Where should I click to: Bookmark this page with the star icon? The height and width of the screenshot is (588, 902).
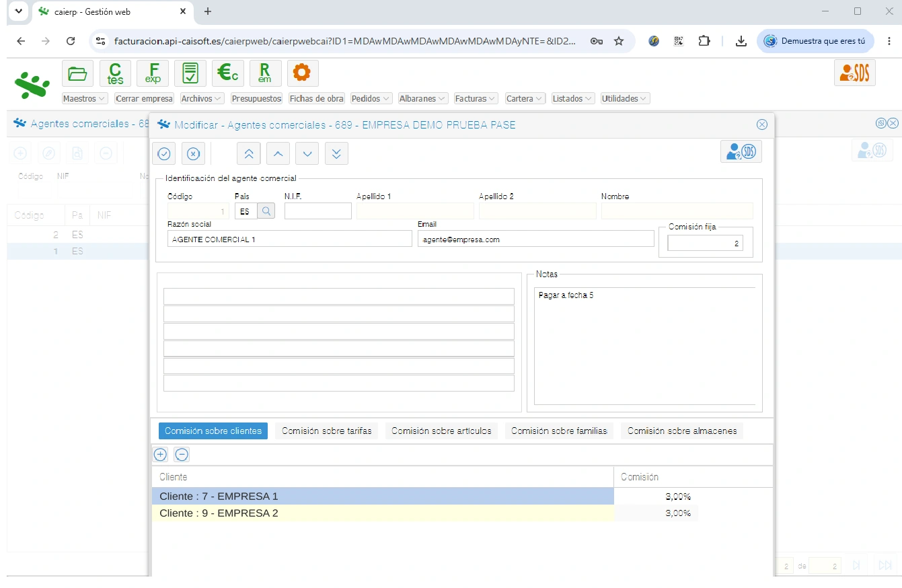[619, 41]
